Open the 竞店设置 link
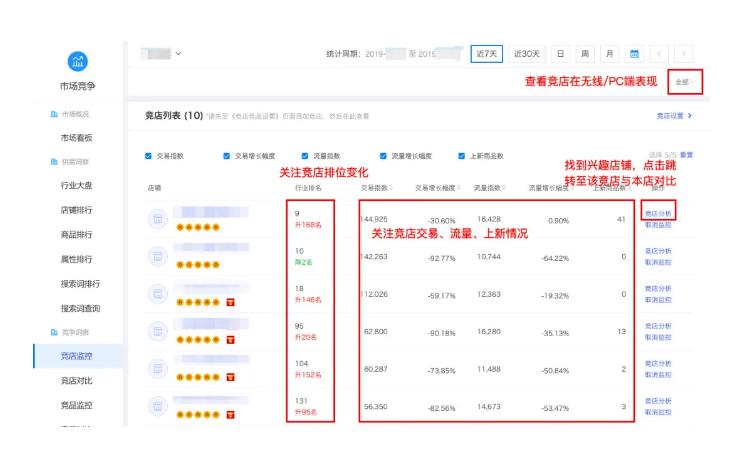The height and width of the screenshot is (461, 731). 670,116
